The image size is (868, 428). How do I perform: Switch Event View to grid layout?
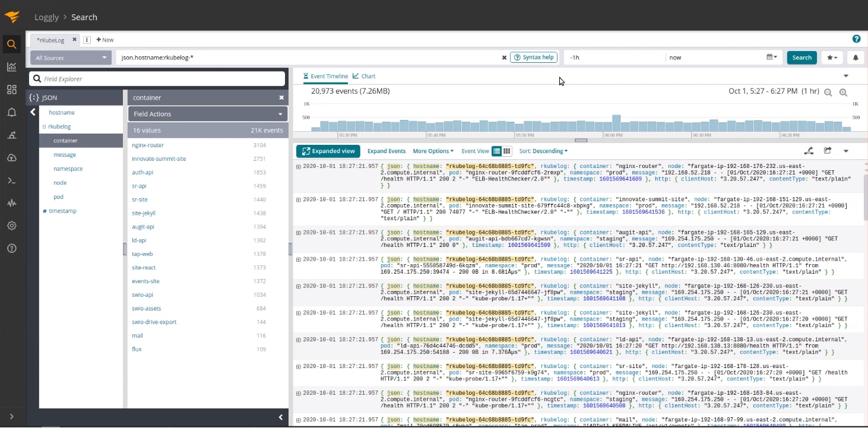click(506, 151)
